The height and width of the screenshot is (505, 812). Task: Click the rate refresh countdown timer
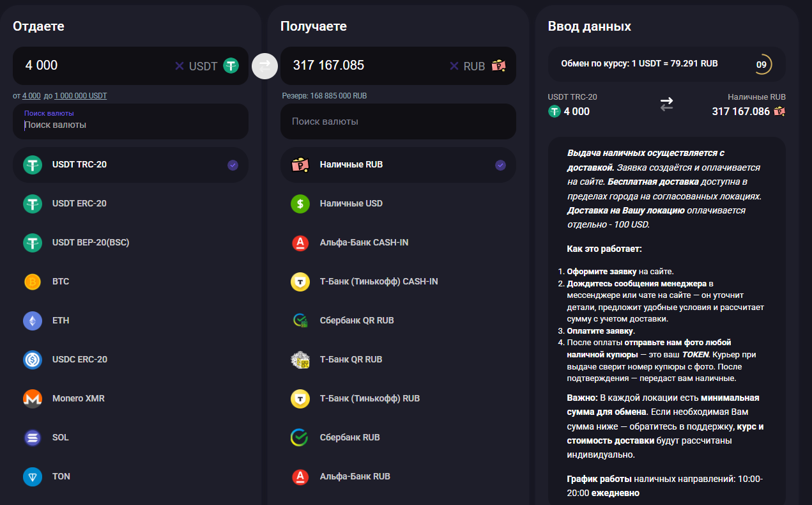(x=762, y=64)
